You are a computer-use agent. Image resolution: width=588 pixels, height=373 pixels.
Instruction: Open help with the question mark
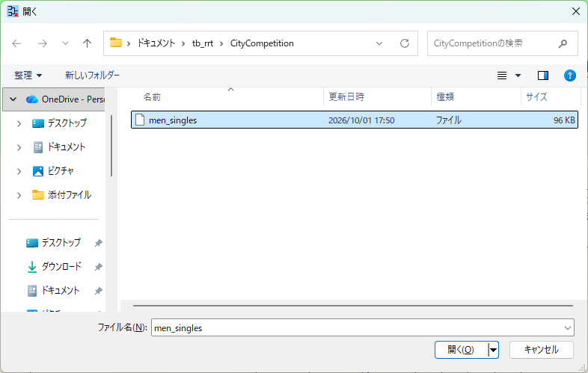[569, 75]
